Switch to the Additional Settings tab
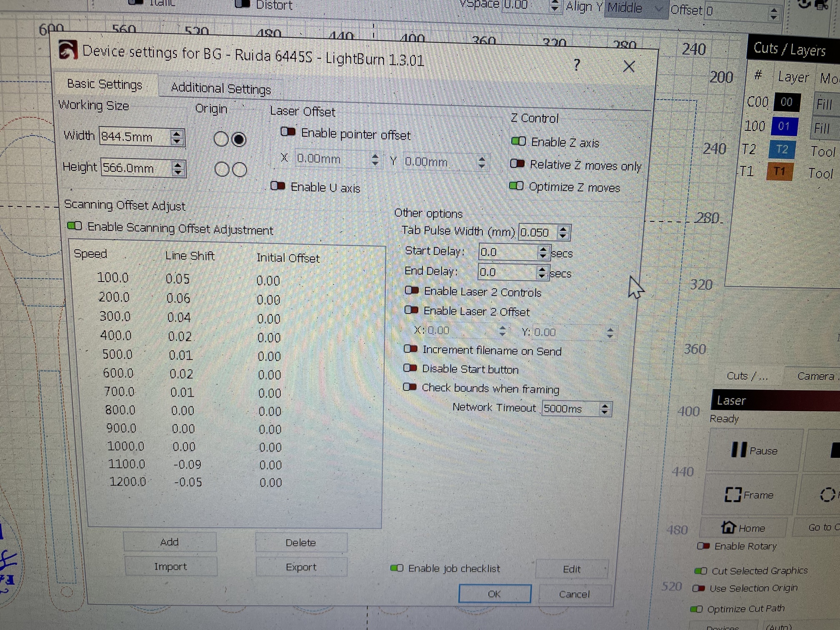Viewport: 840px width, 630px height. [x=220, y=88]
